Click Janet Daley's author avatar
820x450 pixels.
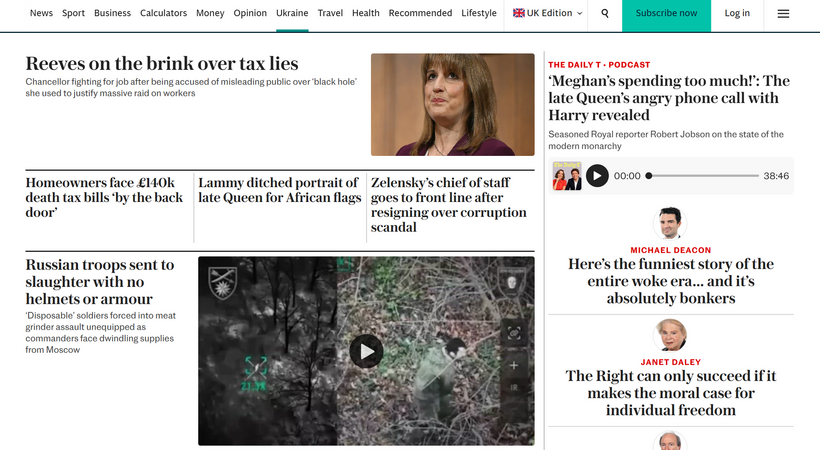670,335
